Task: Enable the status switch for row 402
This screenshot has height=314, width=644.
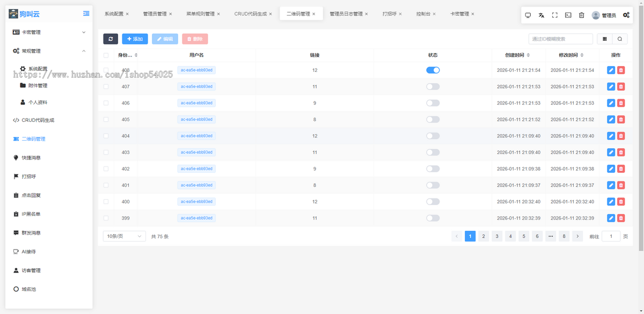Action: click(x=433, y=169)
